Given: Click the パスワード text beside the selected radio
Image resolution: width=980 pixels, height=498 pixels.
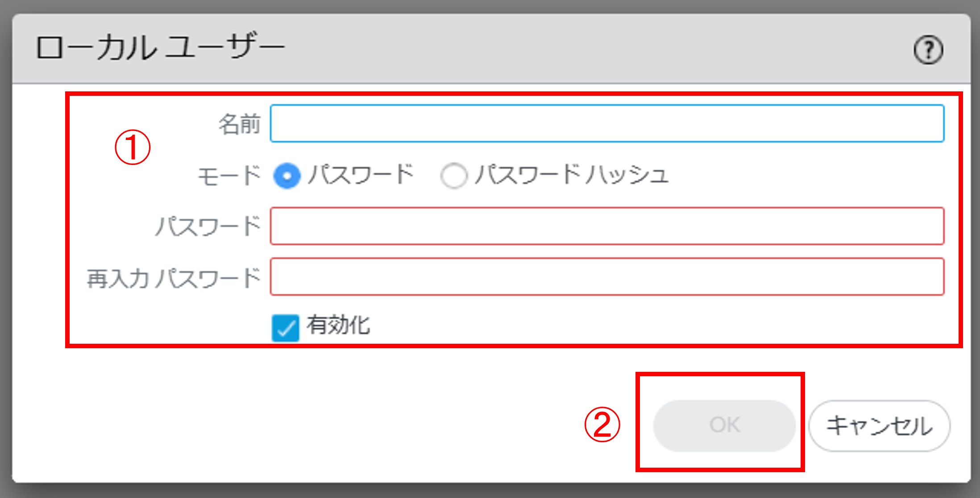Looking at the screenshot, I should (361, 174).
